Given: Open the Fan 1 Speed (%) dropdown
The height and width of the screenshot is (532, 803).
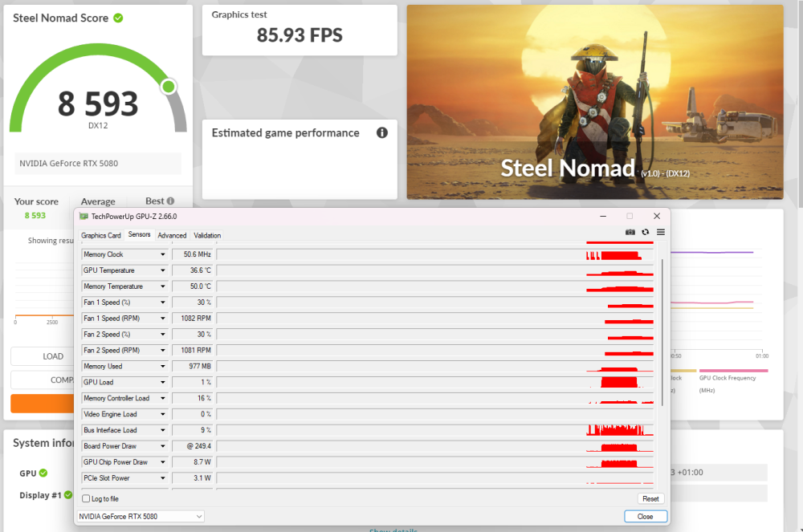Looking at the screenshot, I should 163,303.
